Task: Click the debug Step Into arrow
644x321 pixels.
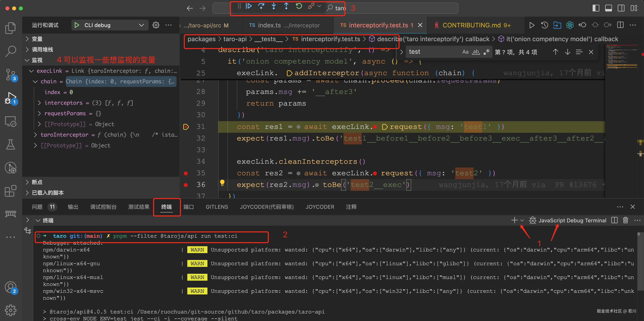Action: click(x=274, y=6)
